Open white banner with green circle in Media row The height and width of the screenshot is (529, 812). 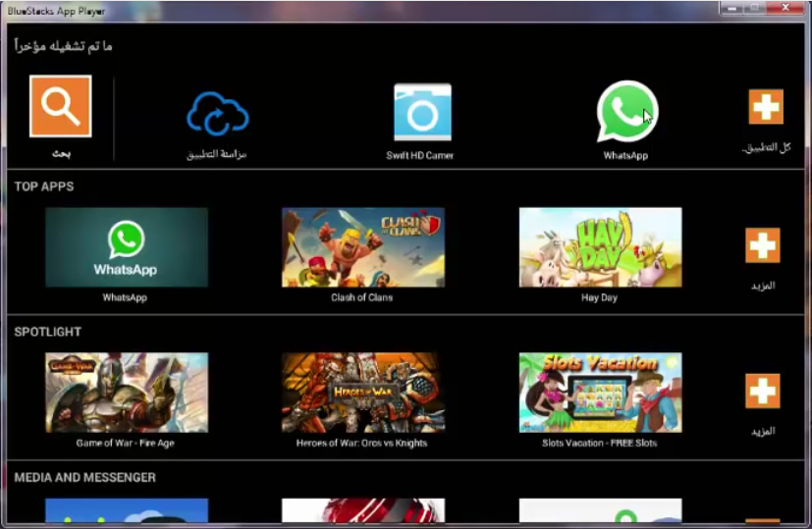coord(601,510)
